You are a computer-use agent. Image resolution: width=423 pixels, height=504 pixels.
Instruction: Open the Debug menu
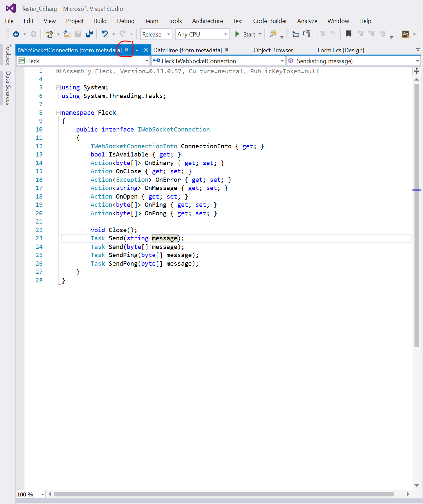[x=126, y=21]
